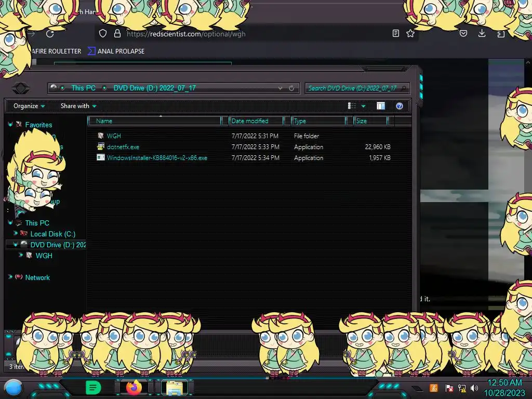Collapse the DVD Drive (D:) node
Image resolution: width=532 pixels, height=399 pixels.
click(15, 244)
